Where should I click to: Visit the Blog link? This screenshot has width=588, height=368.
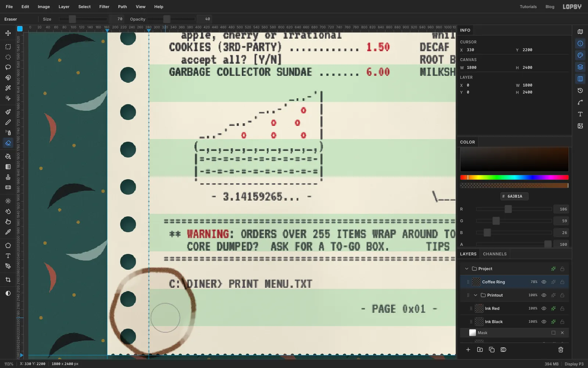point(550,7)
